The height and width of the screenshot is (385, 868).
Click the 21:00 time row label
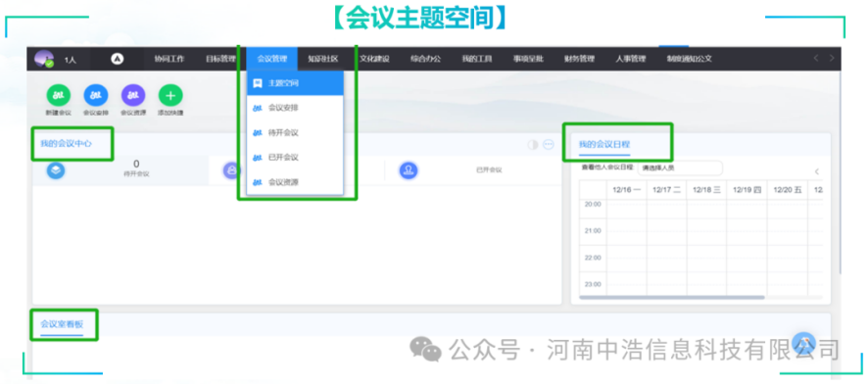coord(593,230)
